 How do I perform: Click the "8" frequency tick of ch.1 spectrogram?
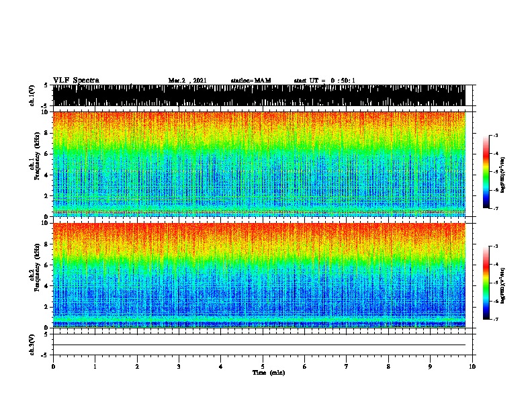pos(47,133)
